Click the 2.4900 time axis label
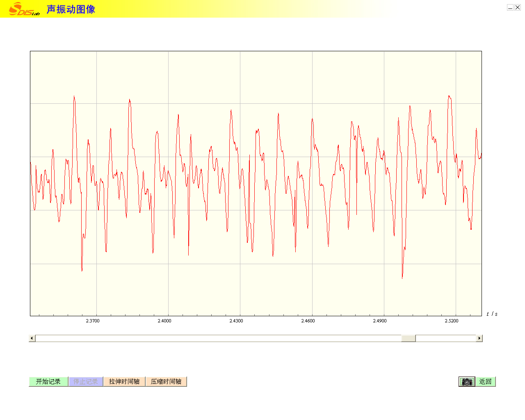 click(380, 321)
